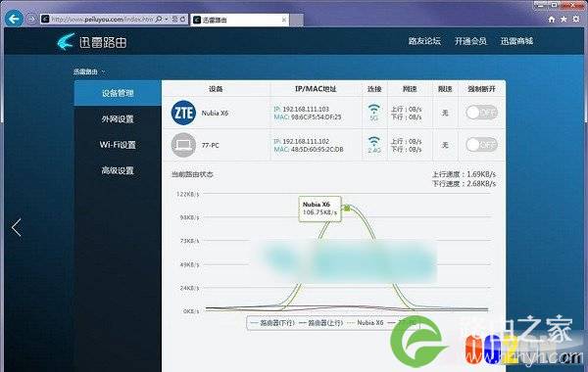The width and height of the screenshot is (588, 372).
Task: Expand the 迅雷路由 breadcrumb dropdown
Action: pyautogui.click(x=104, y=71)
